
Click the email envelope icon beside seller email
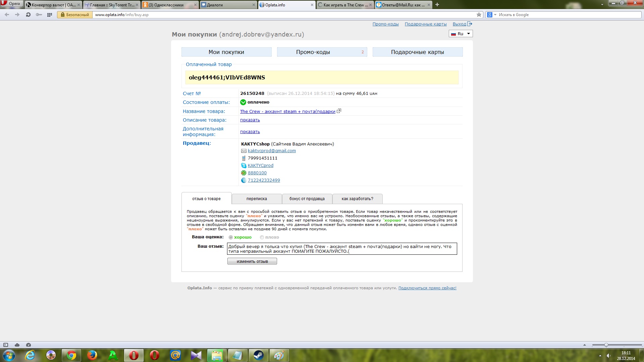coord(244,151)
